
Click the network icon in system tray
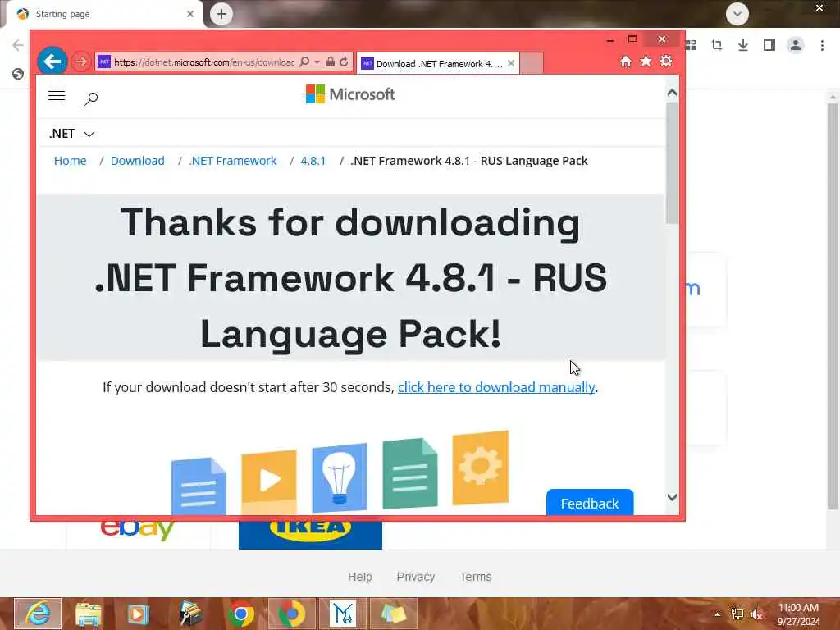coord(737,614)
